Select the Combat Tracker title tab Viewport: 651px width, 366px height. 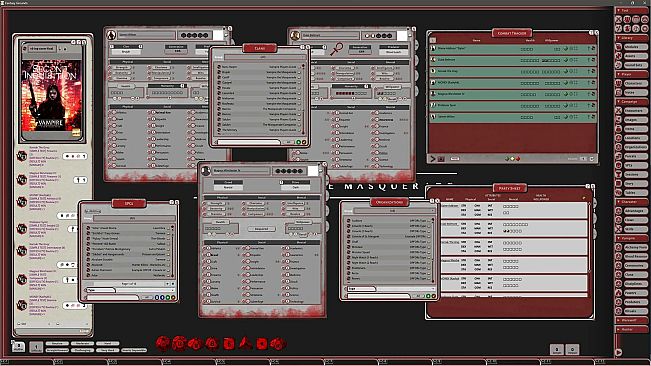point(512,33)
